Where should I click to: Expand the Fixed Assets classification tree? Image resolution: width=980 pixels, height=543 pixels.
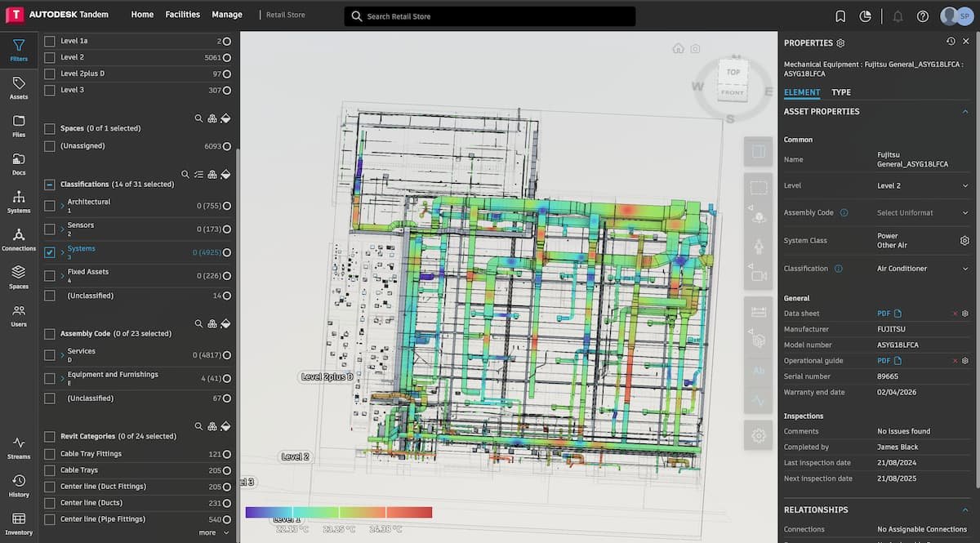pos(62,276)
